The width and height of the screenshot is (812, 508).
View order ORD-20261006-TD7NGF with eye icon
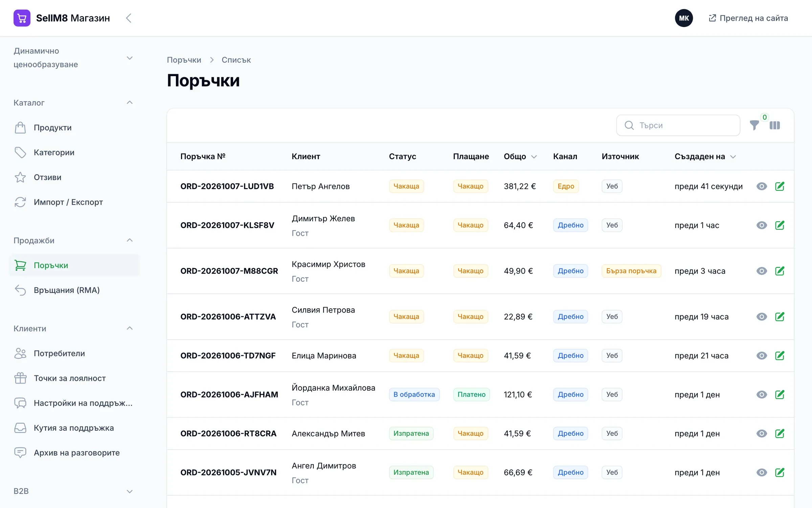point(762,356)
